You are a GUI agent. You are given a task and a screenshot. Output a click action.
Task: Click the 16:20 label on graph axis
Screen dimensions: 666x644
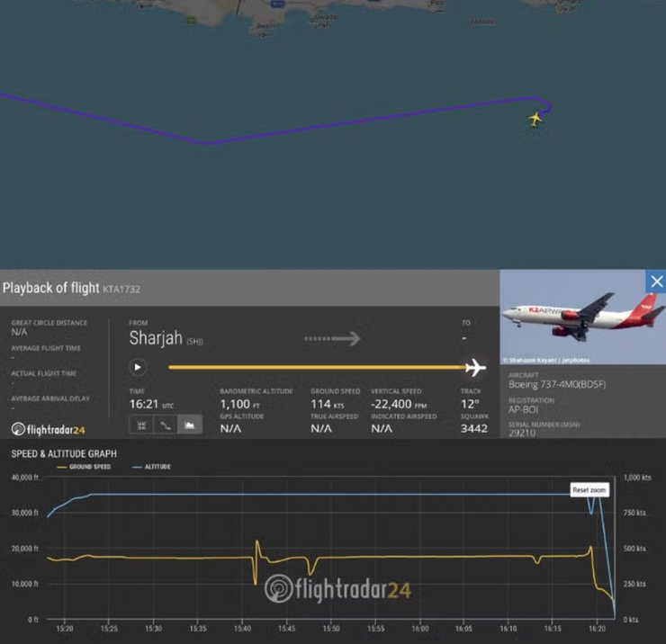click(x=597, y=629)
